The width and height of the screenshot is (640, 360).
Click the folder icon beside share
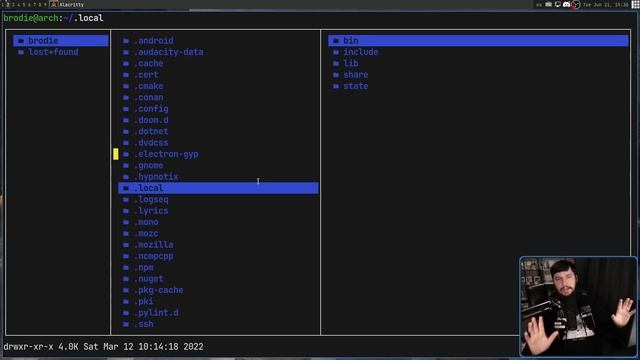[336, 75]
